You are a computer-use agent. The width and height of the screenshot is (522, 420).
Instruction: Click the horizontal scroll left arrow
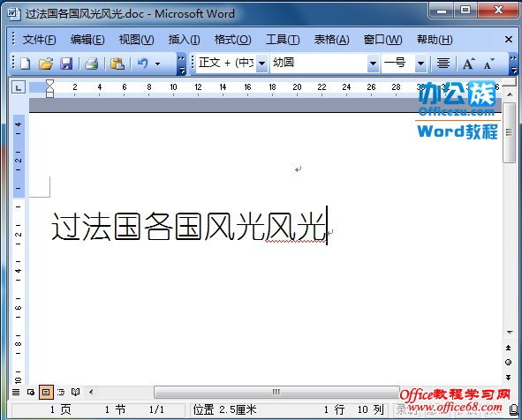pyautogui.click(x=91, y=392)
